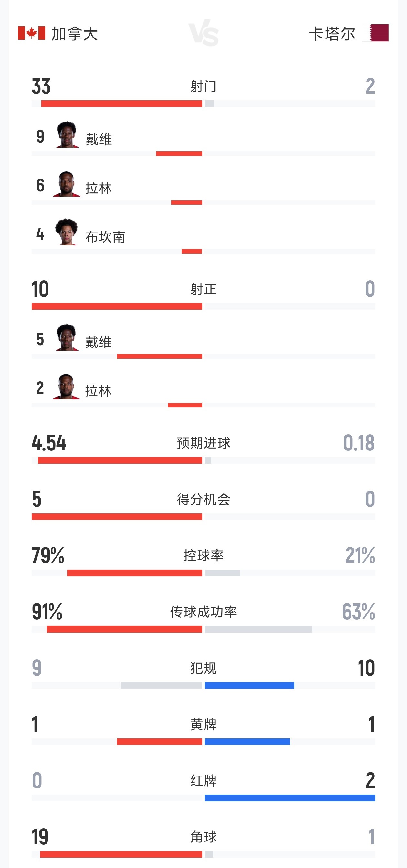Click Canada's red 黄牌 bar
Image resolution: width=407 pixels, height=868 pixels.
point(160,742)
